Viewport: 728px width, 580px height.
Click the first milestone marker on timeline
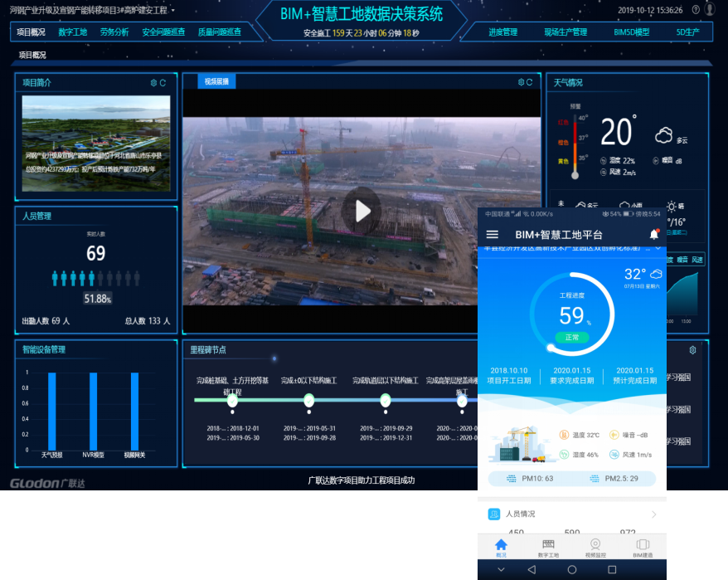232,401
